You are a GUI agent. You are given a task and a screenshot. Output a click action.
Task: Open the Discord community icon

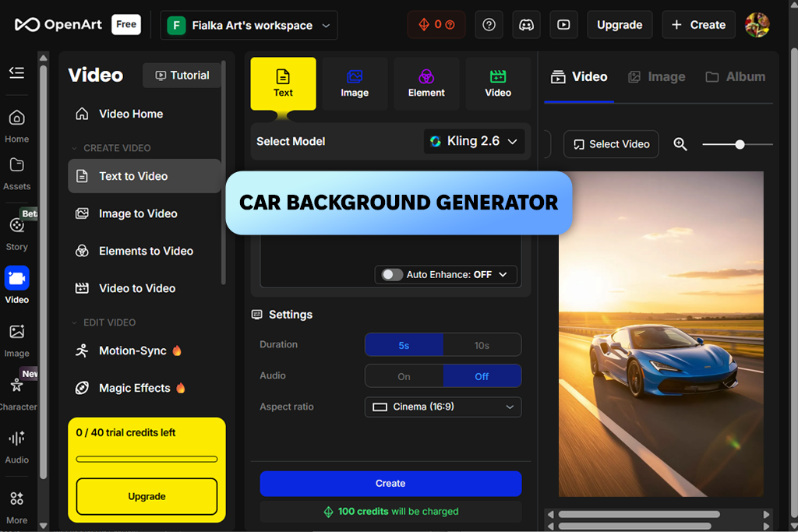[x=526, y=25]
